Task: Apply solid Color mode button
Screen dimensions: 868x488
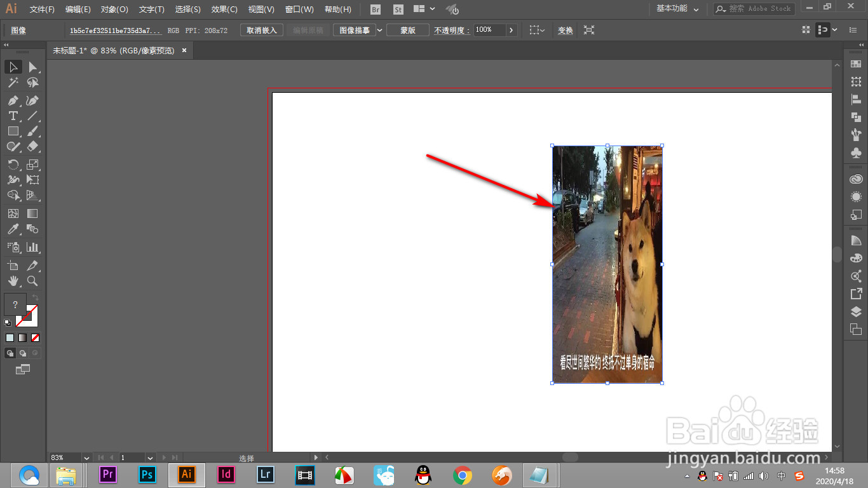Action: tap(10, 338)
